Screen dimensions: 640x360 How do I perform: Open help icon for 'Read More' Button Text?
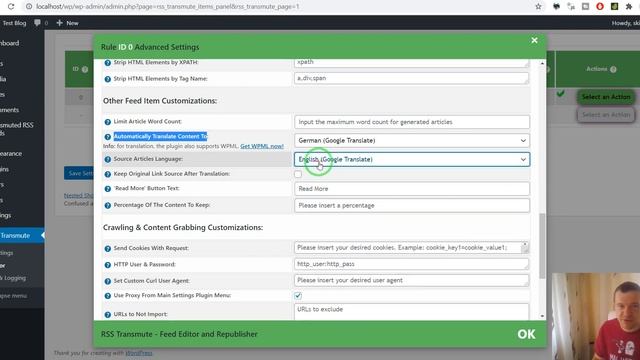pos(108,189)
